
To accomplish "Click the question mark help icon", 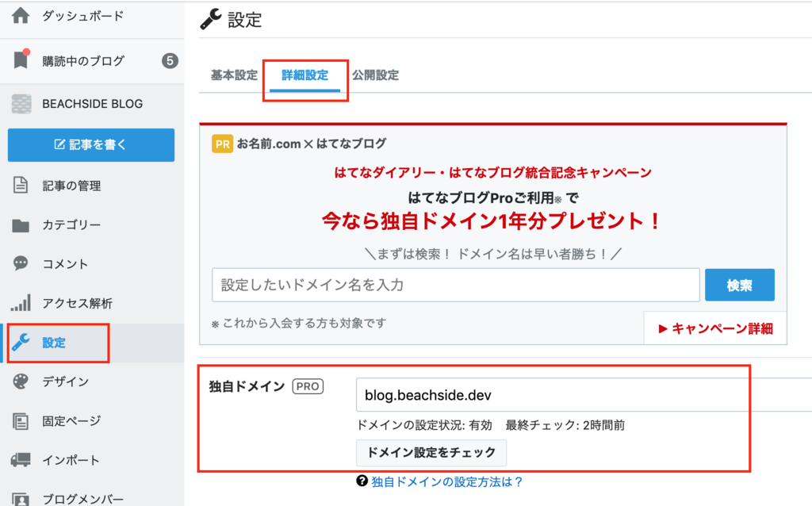I will (362, 481).
